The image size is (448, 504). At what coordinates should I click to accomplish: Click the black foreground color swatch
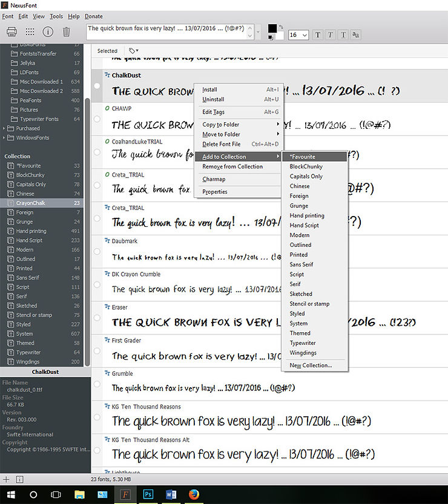pyautogui.click(x=272, y=28)
